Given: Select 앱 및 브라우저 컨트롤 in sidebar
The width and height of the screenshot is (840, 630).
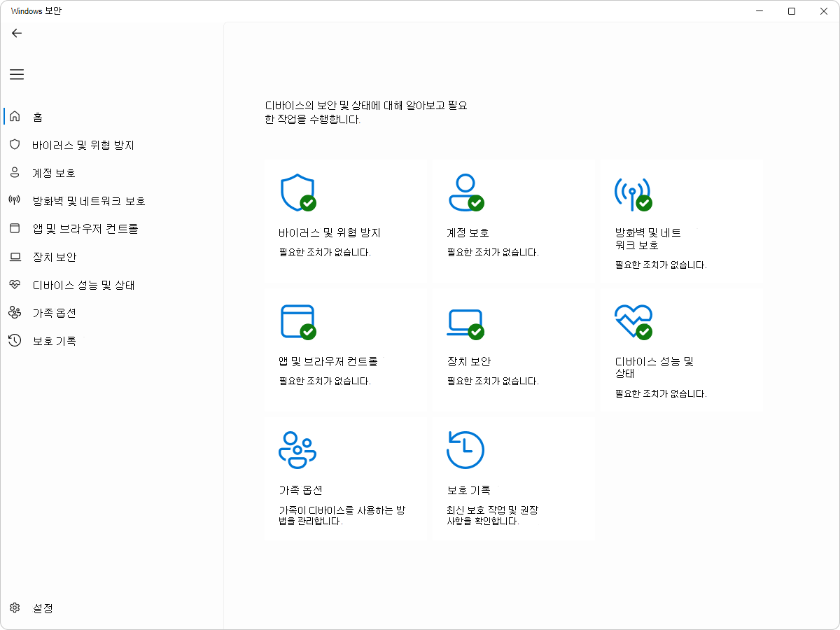Looking at the screenshot, I should (85, 229).
